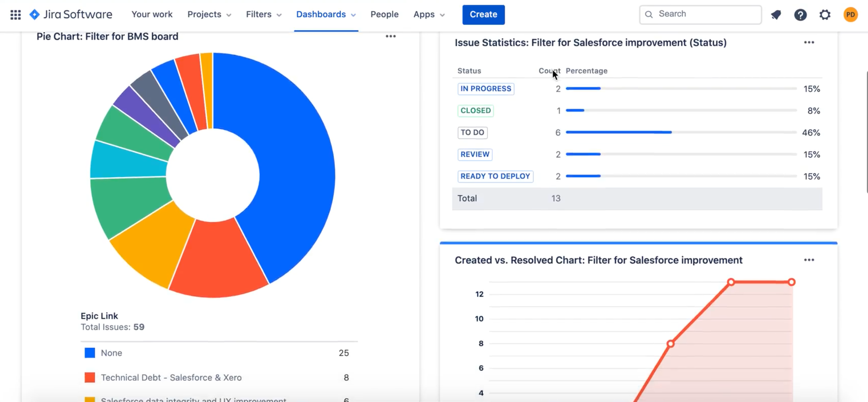
Task: Click the CLOSED status link
Action: 475,111
